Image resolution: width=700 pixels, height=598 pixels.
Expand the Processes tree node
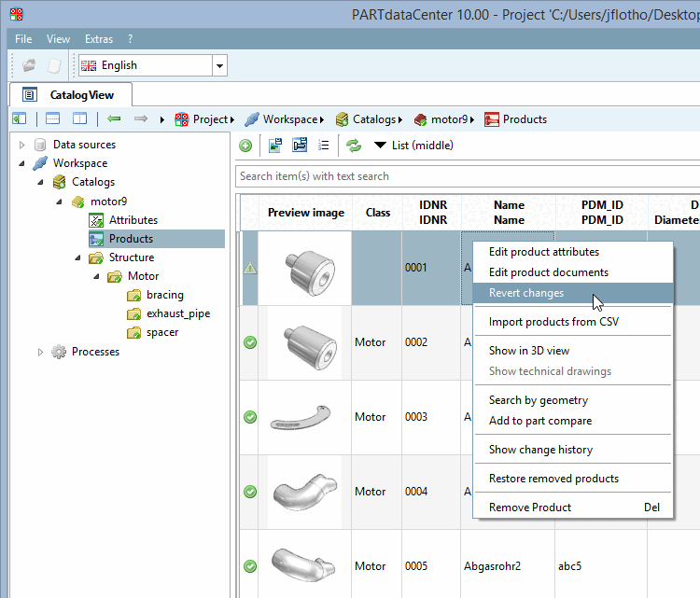coord(40,352)
